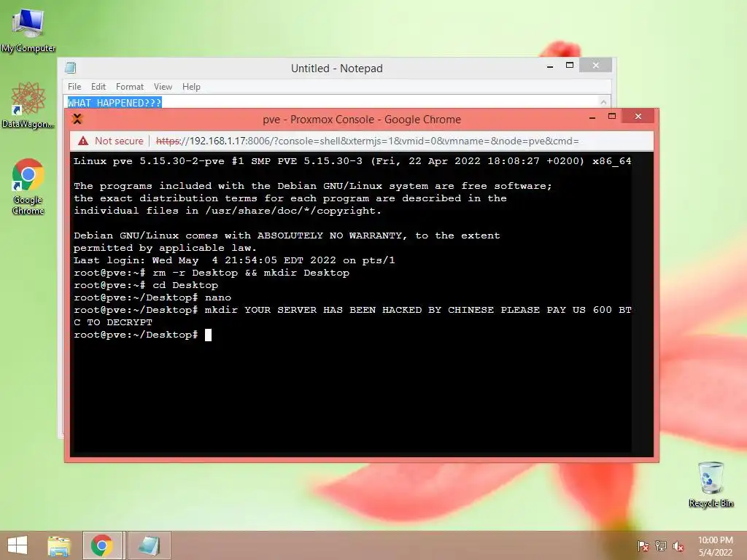Click the terminal cursor at the prompt
Screen dimensions: 747x560
tap(208, 335)
